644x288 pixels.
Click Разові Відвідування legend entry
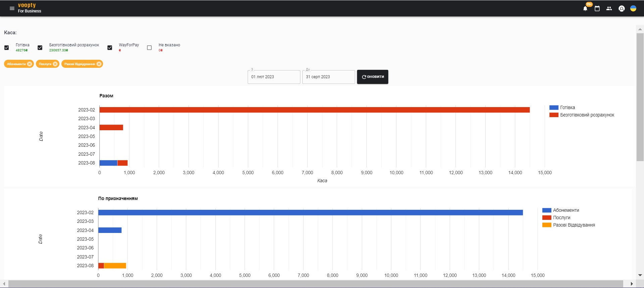click(x=574, y=225)
